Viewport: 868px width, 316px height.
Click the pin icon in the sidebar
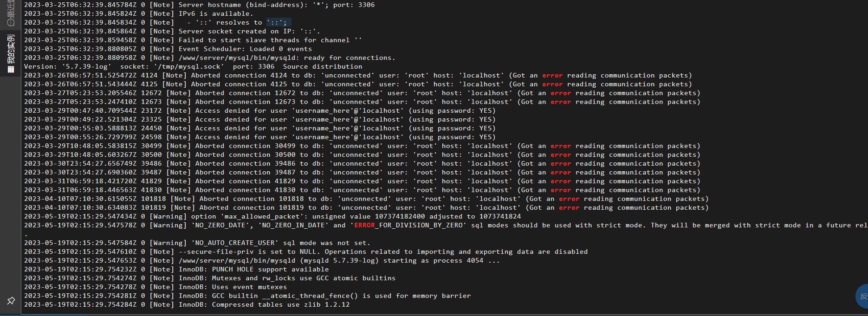click(x=11, y=301)
